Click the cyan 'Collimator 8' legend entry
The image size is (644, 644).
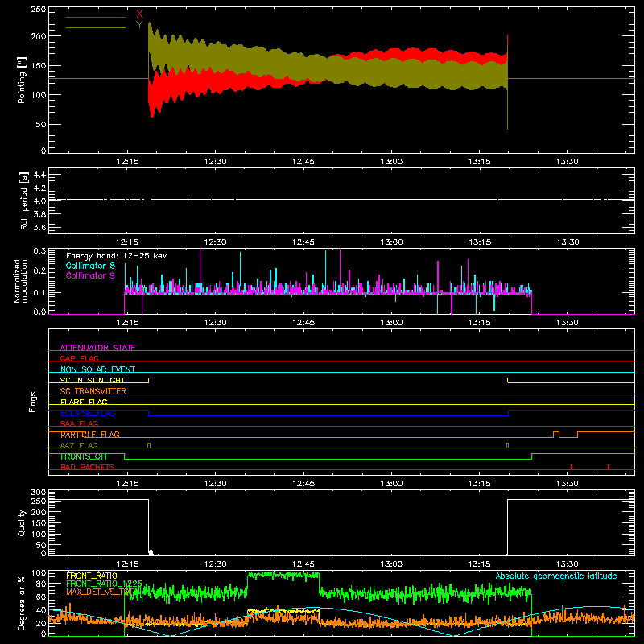coord(90,266)
